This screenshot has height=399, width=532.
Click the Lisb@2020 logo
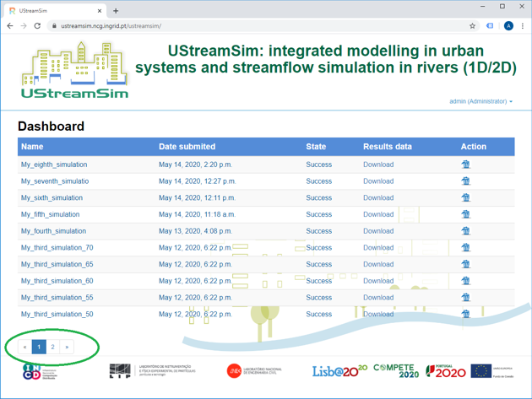339,371
